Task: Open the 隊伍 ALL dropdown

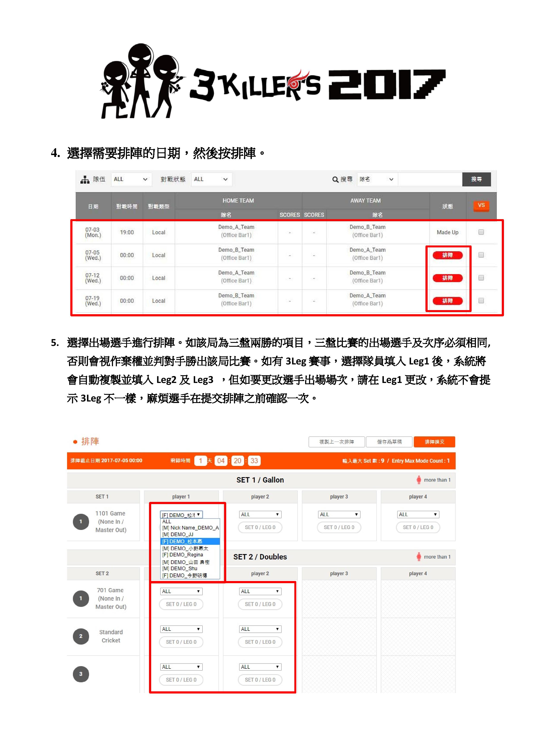Action: pyautogui.click(x=131, y=180)
